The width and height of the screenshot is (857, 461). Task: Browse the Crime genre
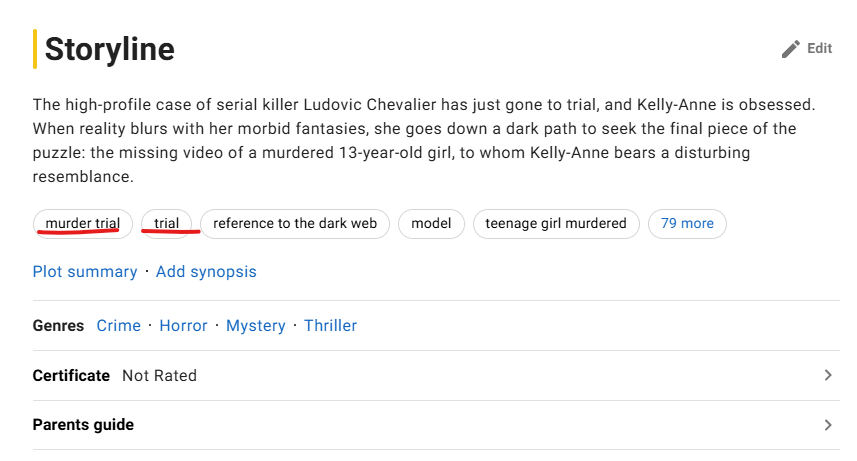(119, 325)
